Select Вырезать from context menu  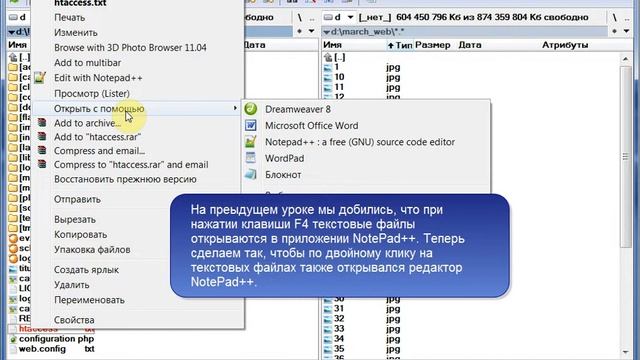click(75, 220)
